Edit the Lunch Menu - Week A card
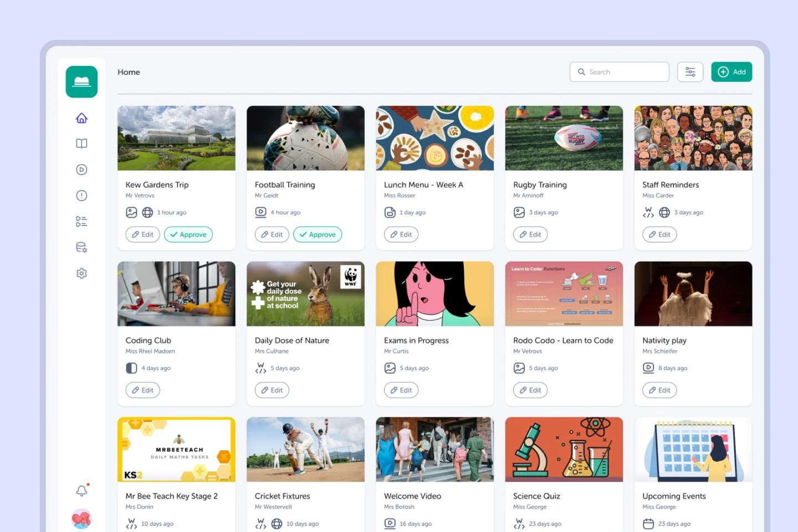This screenshot has height=532, width=798. [401, 234]
